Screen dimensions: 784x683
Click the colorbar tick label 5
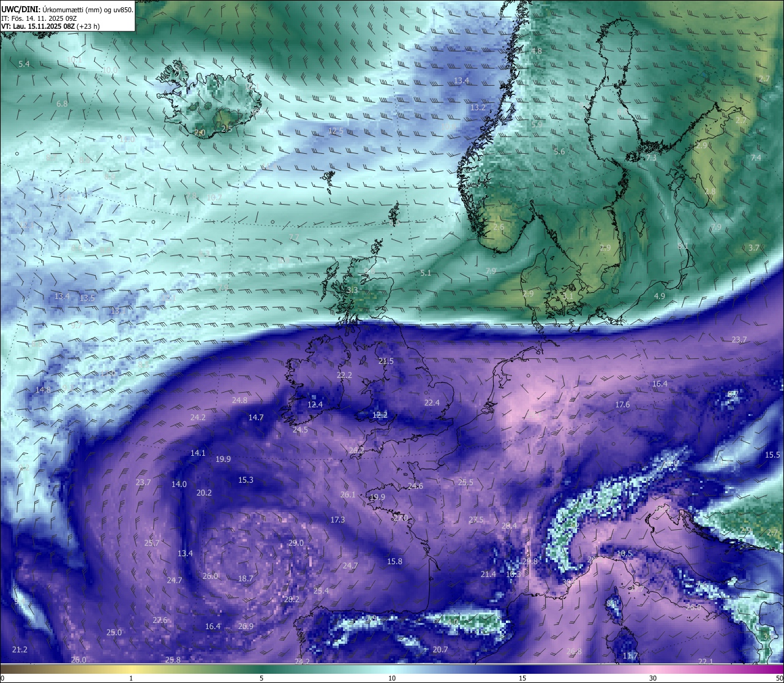[x=262, y=678]
